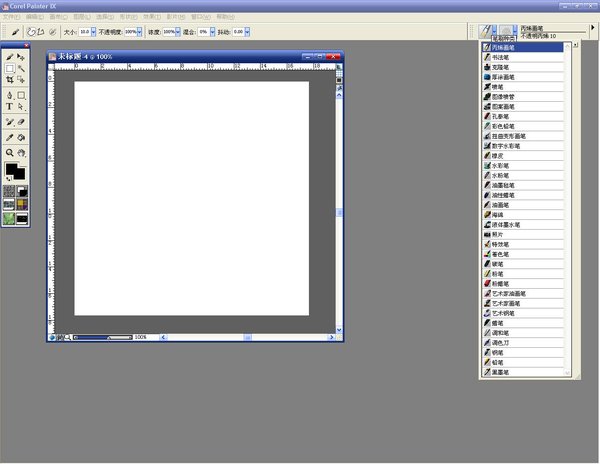Viewport: 600px width, 464px height.
Task: Select 水彩笔 brush category
Action: pos(523,166)
